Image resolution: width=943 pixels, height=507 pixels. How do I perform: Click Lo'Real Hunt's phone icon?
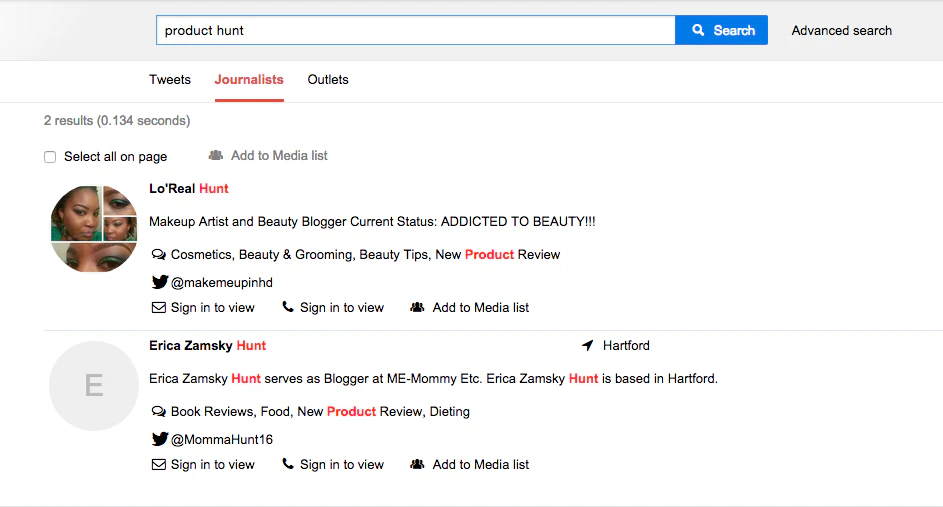[x=288, y=307]
